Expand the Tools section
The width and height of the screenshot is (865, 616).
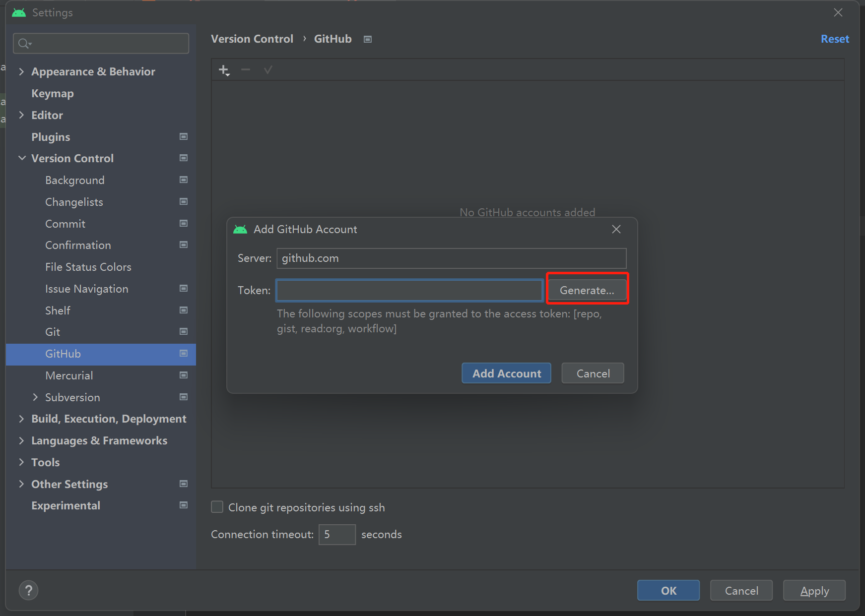(21, 462)
